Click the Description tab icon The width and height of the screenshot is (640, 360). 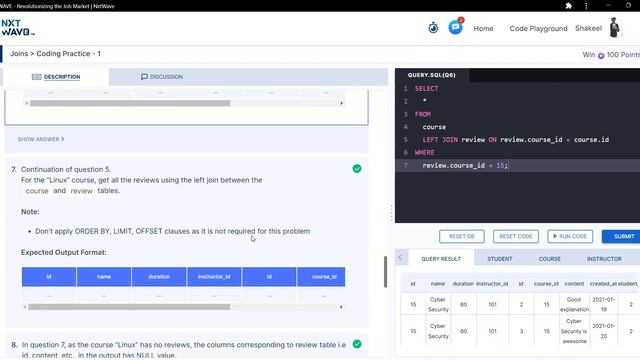(36, 77)
